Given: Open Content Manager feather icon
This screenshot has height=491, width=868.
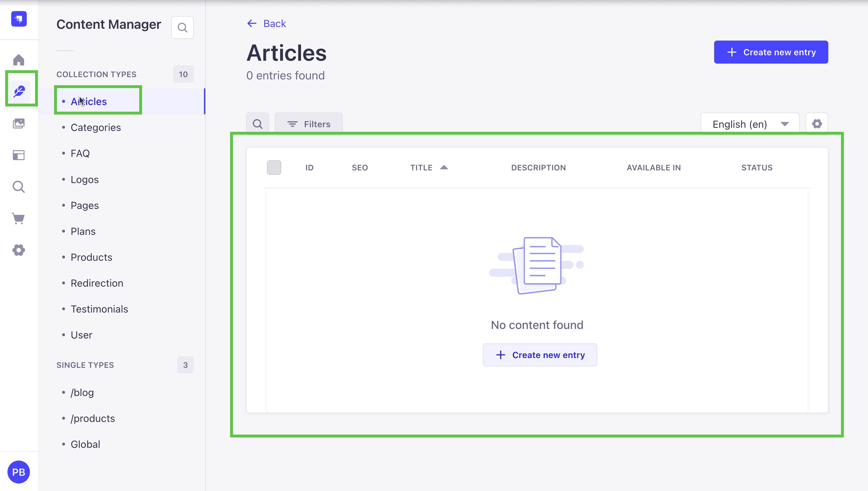Looking at the screenshot, I should [19, 92].
